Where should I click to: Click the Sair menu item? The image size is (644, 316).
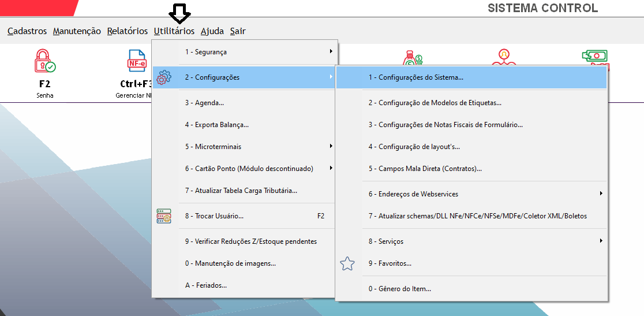point(238,31)
